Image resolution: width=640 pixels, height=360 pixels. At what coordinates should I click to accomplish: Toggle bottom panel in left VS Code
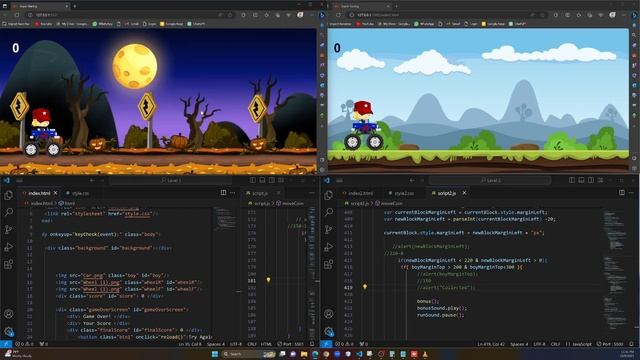point(262,180)
